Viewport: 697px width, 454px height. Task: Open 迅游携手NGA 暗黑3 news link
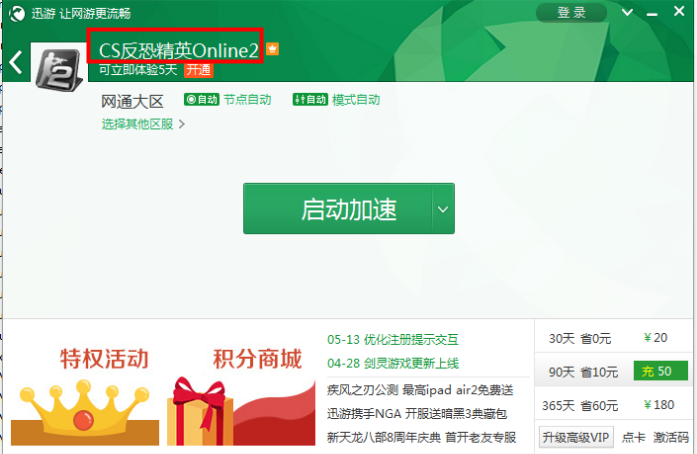point(417,414)
